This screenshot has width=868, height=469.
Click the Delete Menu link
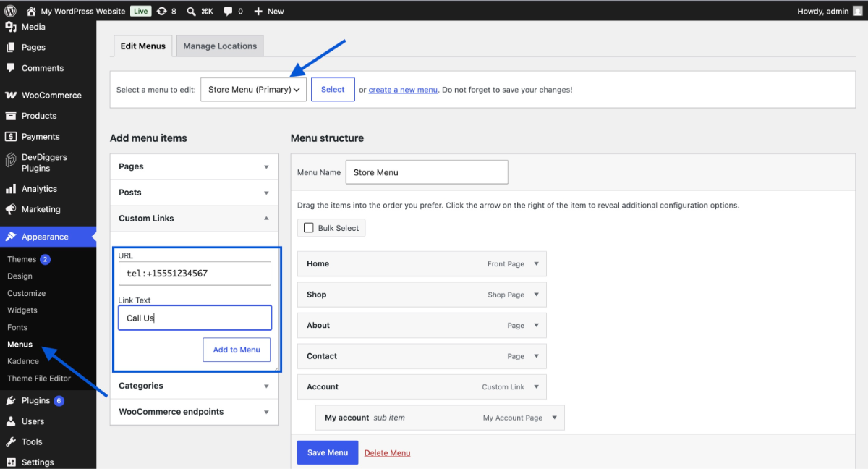387,453
